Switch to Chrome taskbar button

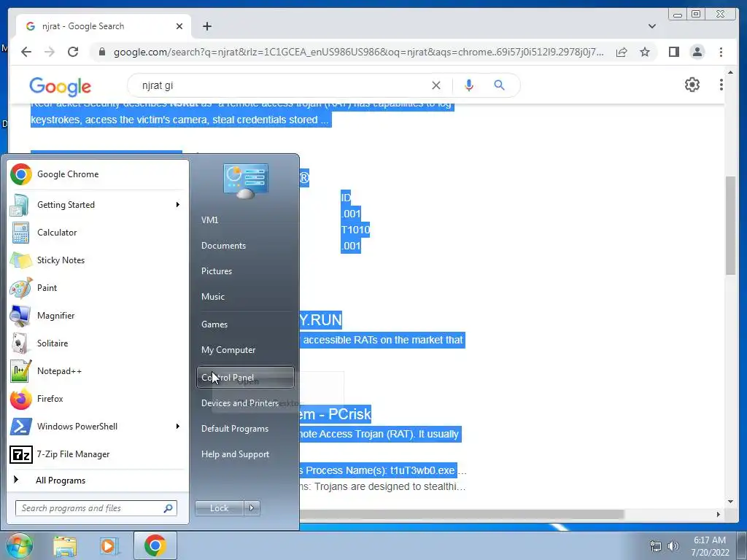click(x=155, y=545)
